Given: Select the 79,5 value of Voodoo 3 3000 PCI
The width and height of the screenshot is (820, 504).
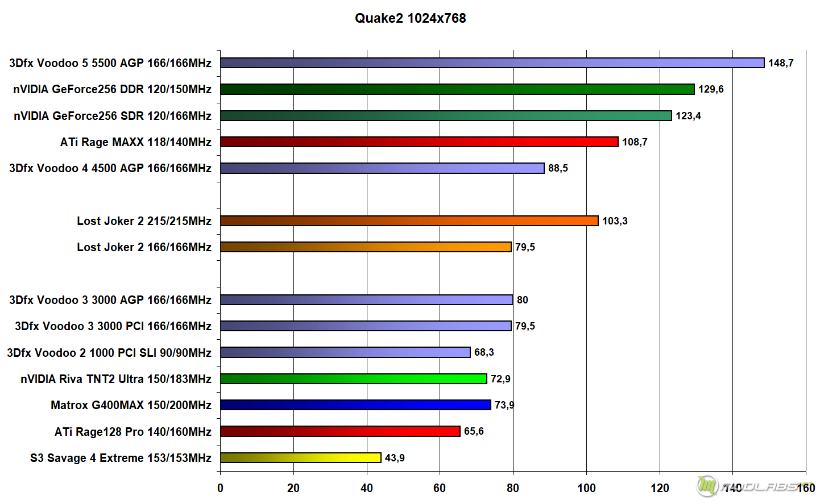Looking at the screenshot, I should point(525,326).
